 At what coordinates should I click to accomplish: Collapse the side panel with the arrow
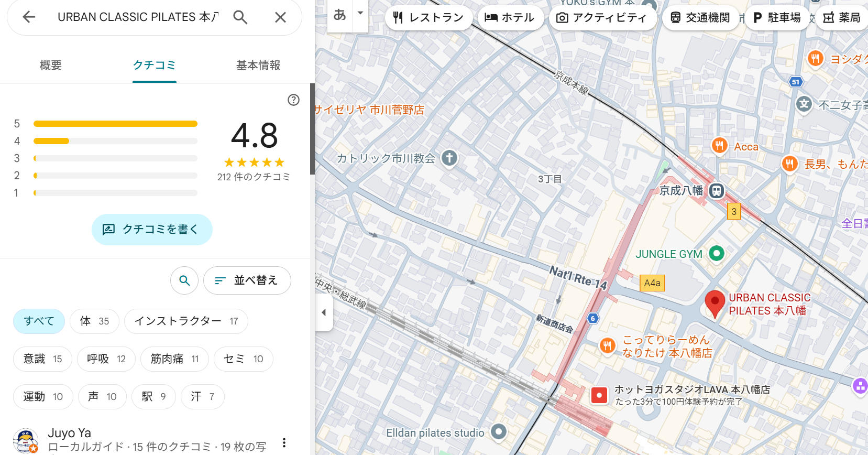(324, 312)
